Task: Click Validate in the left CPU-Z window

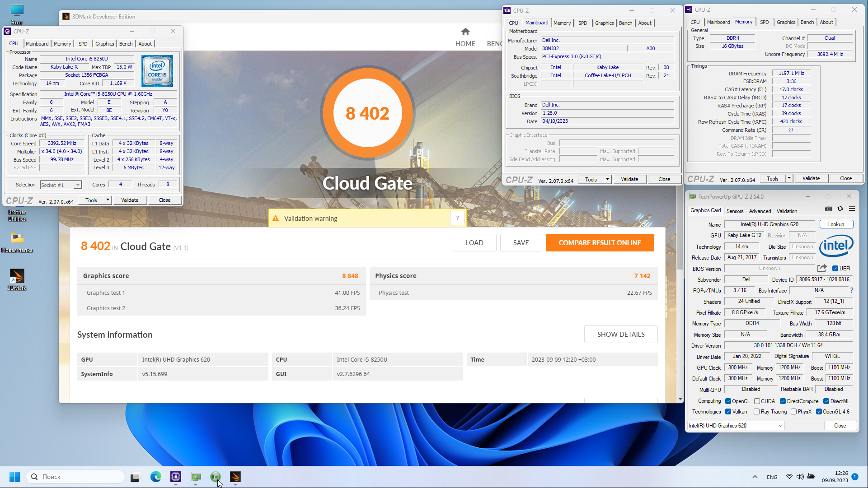Action: (x=130, y=200)
